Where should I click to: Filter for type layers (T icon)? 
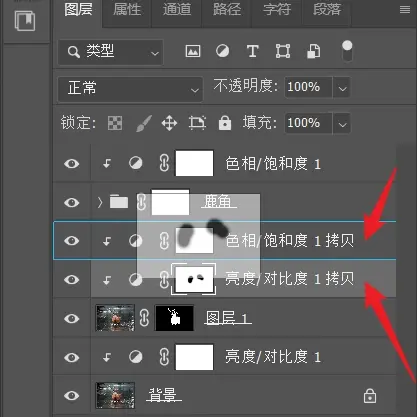tap(253, 51)
